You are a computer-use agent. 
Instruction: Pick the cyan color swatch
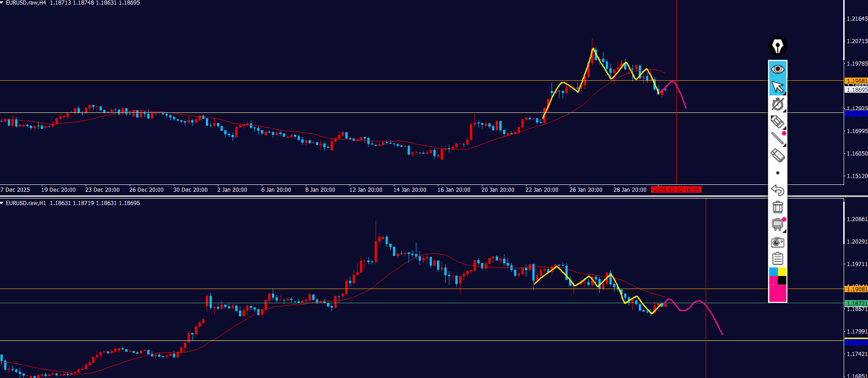point(773,272)
